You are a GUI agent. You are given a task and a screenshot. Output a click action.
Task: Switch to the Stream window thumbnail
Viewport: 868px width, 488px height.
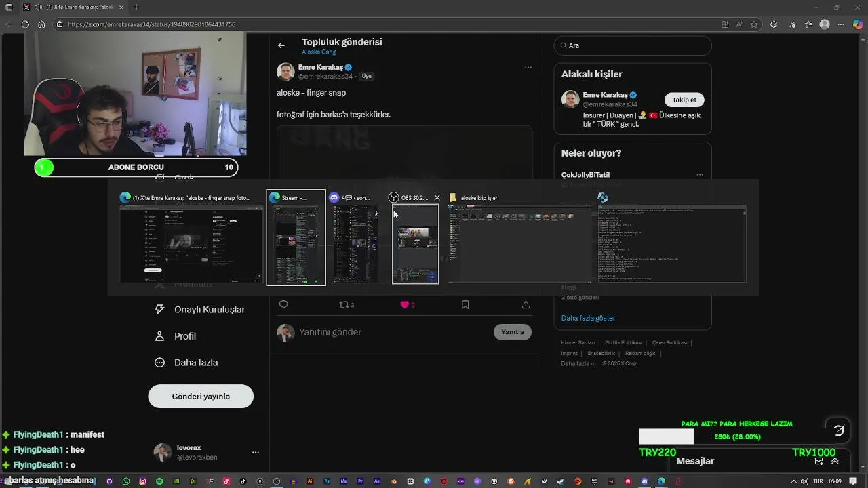(296, 244)
